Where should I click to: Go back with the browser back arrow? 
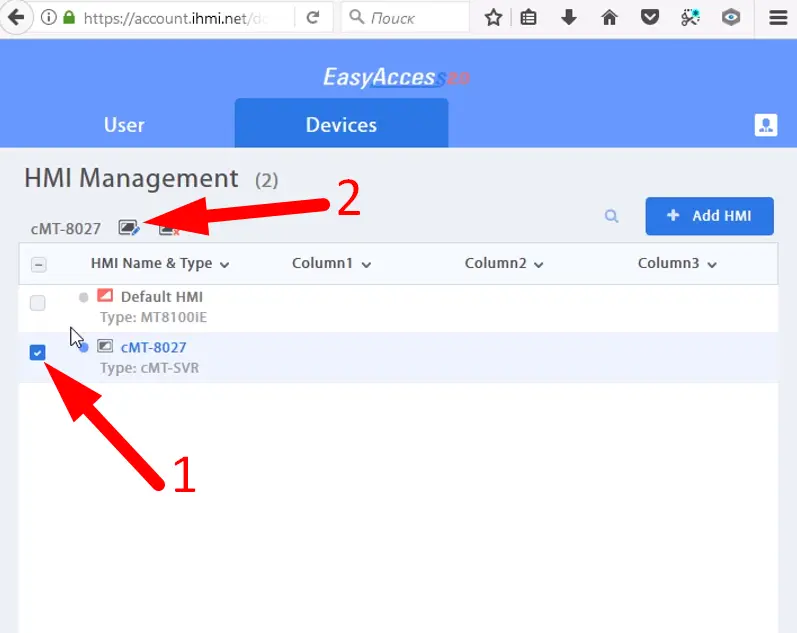pyautogui.click(x=16, y=17)
